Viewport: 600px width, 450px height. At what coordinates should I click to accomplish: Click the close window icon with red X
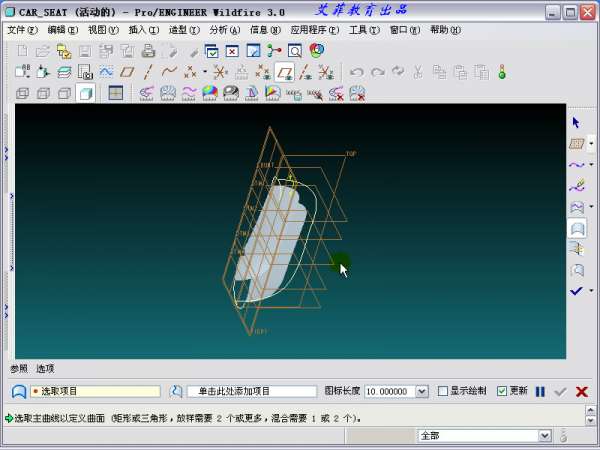(232, 51)
